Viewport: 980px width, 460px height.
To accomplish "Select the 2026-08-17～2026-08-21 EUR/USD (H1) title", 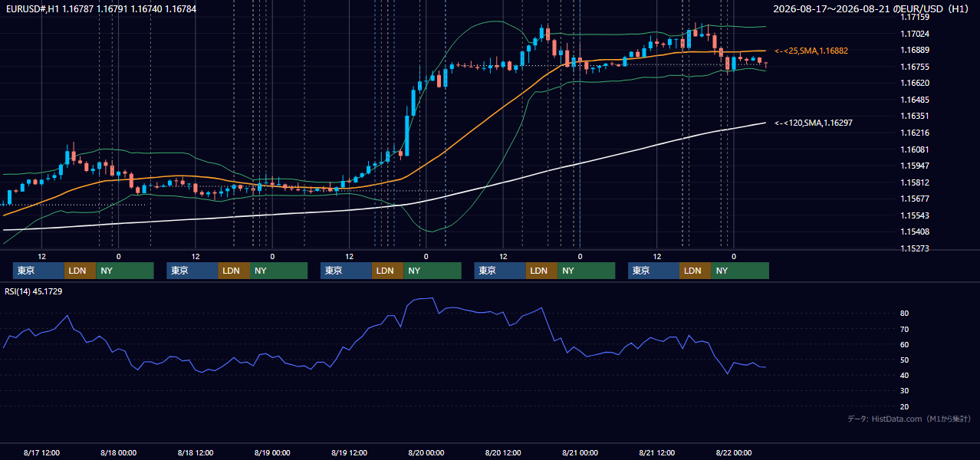I will 871,9.
